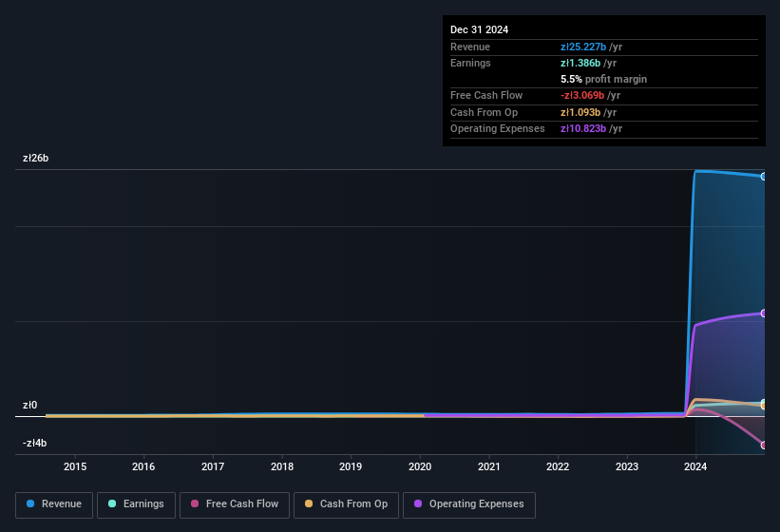
Task: Click the orange Cash From Op end-point marker
Action: [x=763, y=406]
